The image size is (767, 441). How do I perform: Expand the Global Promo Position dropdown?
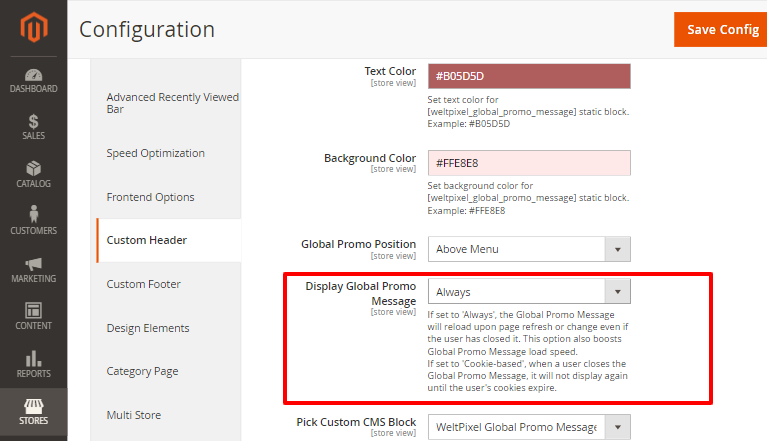(x=529, y=249)
